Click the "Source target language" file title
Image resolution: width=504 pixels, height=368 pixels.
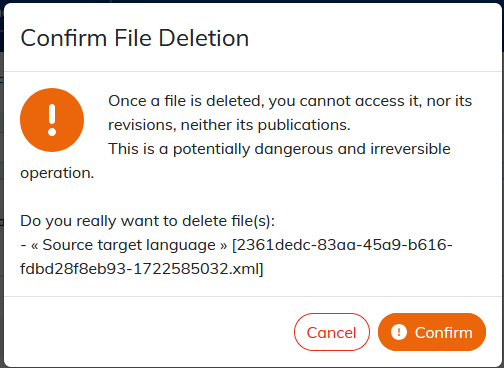tap(129, 245)
